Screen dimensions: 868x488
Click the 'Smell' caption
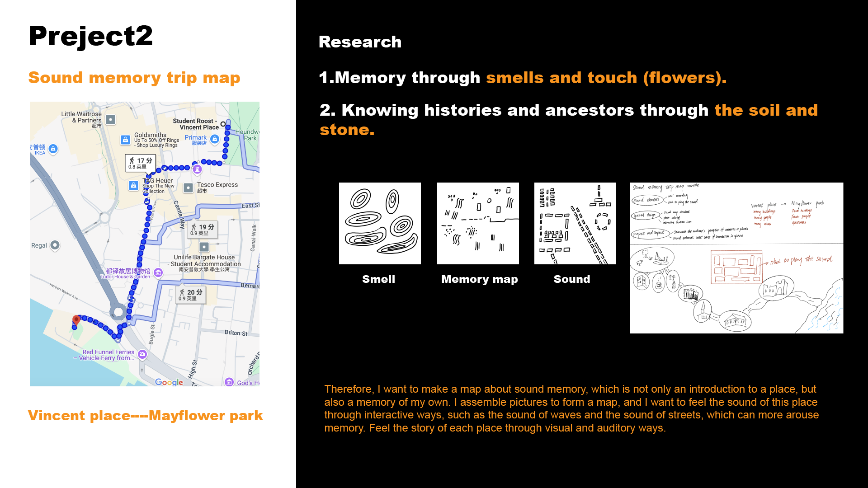coord(379,279)
